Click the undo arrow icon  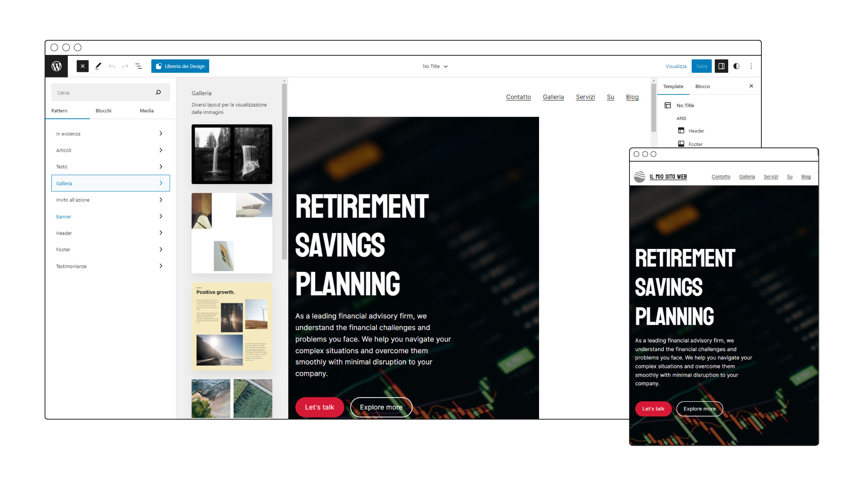pyautogui.click(x=113, y=66)
